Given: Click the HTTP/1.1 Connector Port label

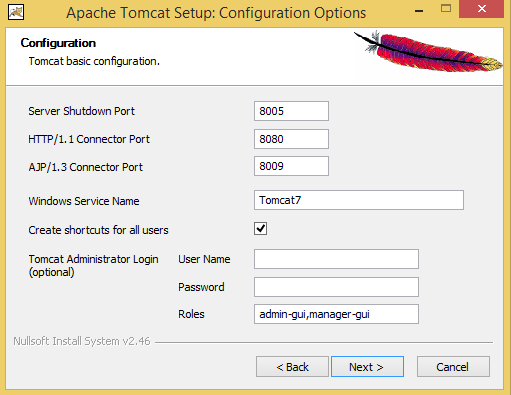Looking at the screenshot, I should click(x=89, y=139).
